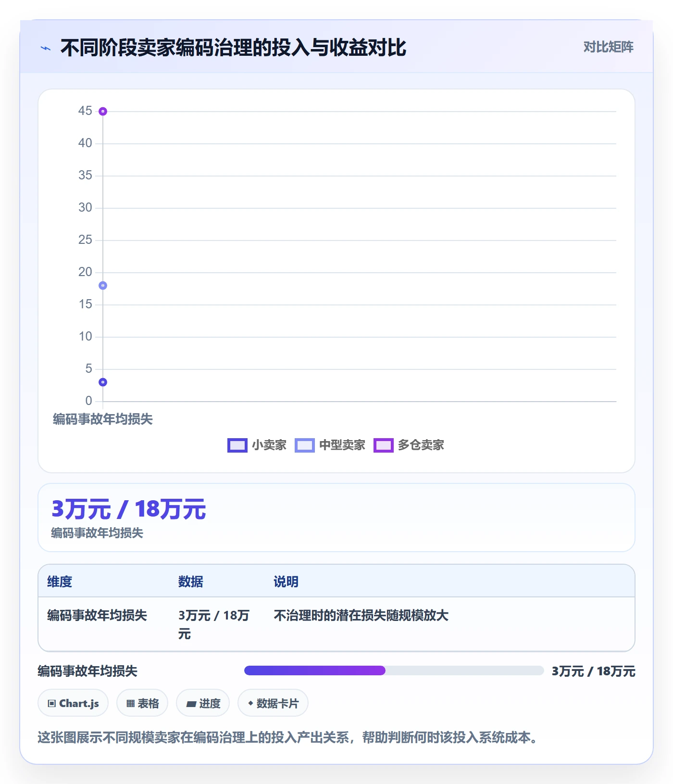Click the y-axis tick label 20
Viewport: 673px width, 784px height.
click(85, 272)
